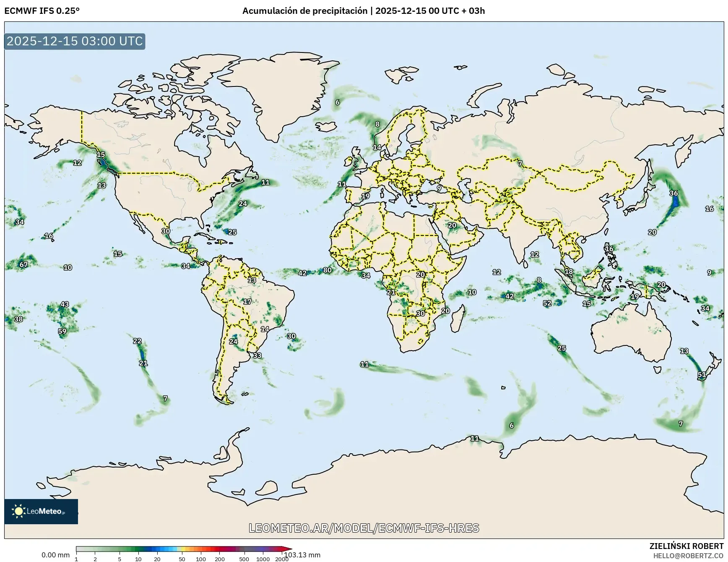
Task: Click the ".jp" suffix on the LeoMeteo logo
Action: (64, 513)
